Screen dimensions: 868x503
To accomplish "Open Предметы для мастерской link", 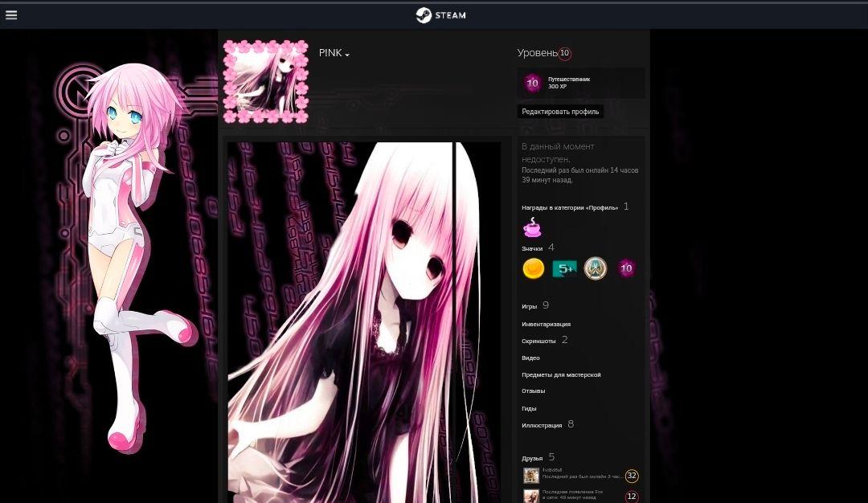I will coord(561,374).
